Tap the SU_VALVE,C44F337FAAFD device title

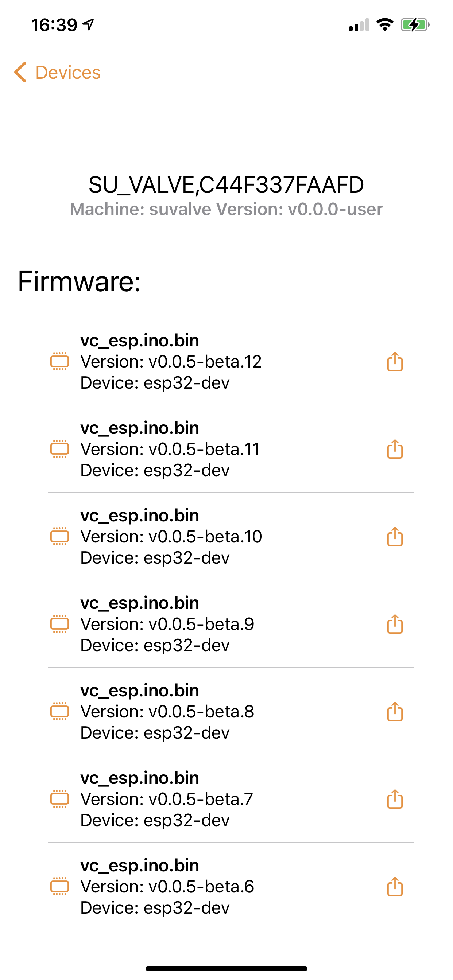point(226,185)
